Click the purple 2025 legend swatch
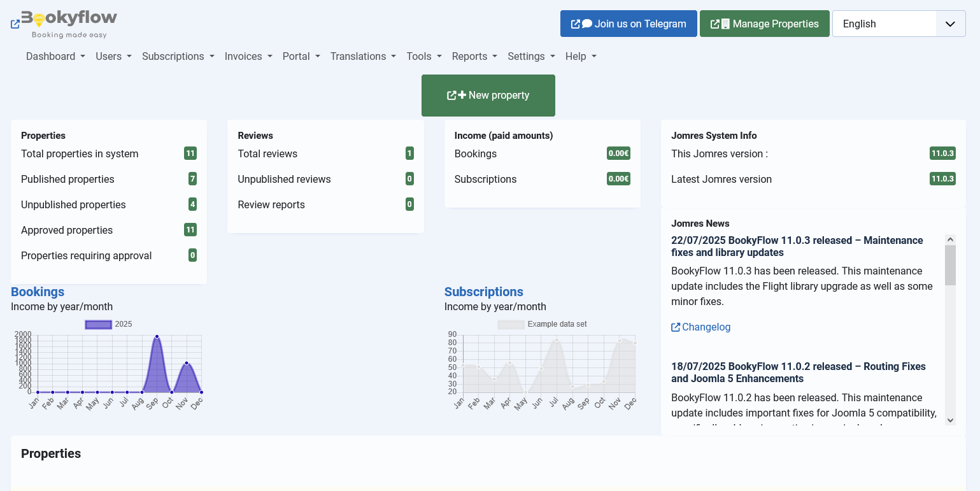This screenshot has height=491, width=980. pos(98,324)
